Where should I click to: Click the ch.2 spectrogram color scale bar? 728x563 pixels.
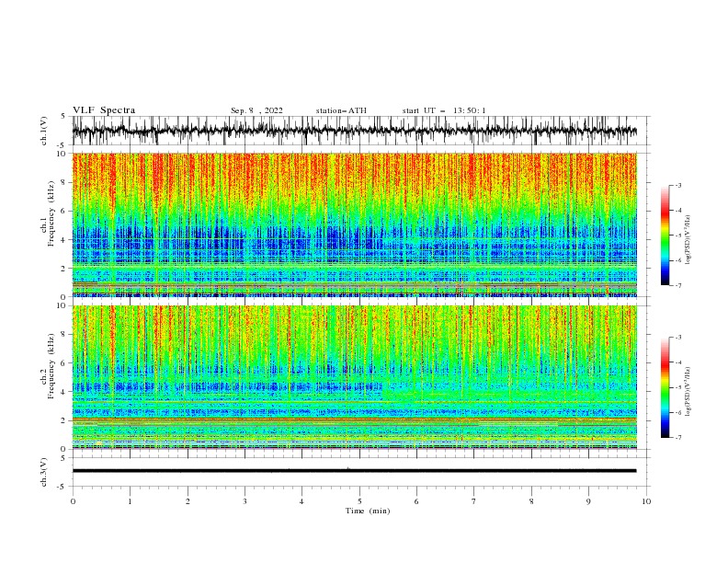[665, 387]
